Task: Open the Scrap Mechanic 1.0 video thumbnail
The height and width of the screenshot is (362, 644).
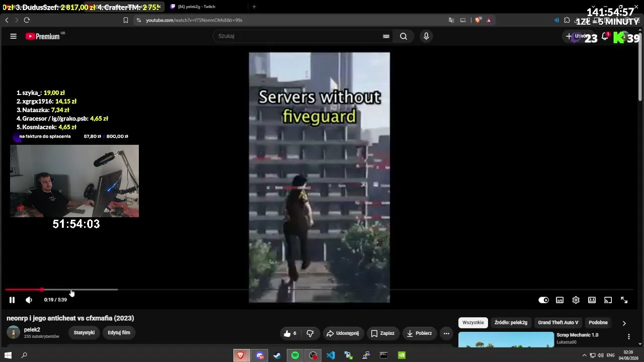Action: click(506, 339)
